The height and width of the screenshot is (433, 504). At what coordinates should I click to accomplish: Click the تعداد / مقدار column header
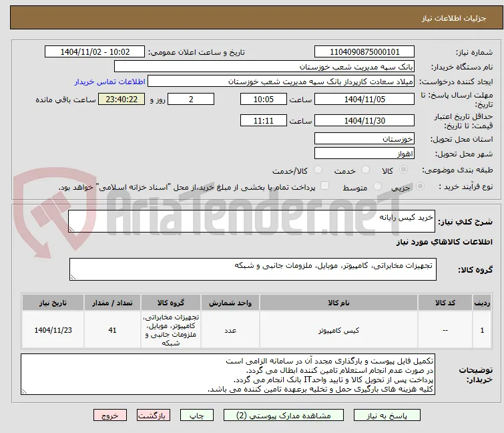click(x=112, y=303)
